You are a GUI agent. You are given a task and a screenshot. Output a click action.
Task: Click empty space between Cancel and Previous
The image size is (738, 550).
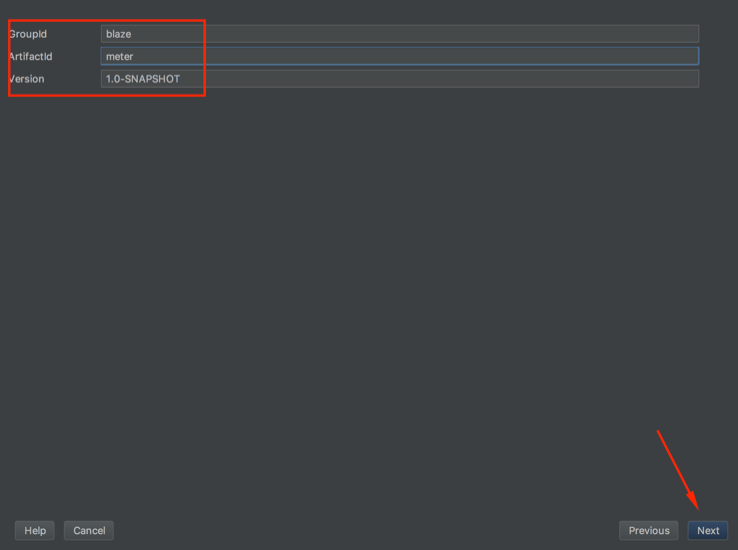[365, 530]
